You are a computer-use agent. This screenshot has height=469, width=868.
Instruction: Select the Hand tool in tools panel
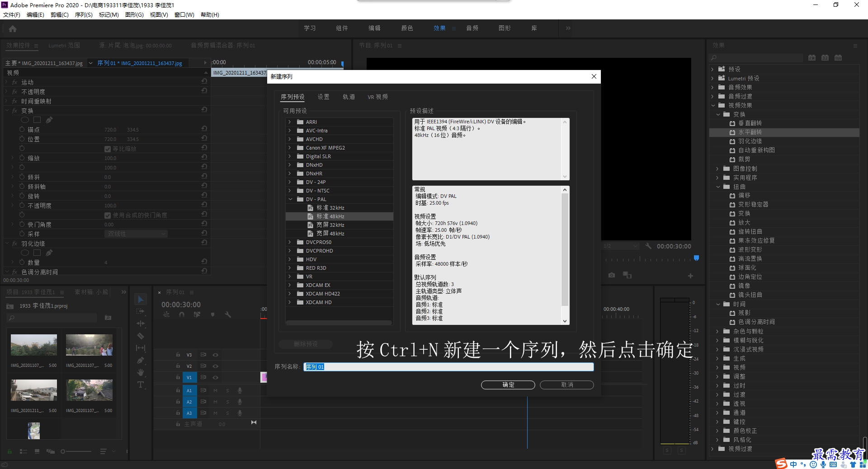tap(141, 372)
